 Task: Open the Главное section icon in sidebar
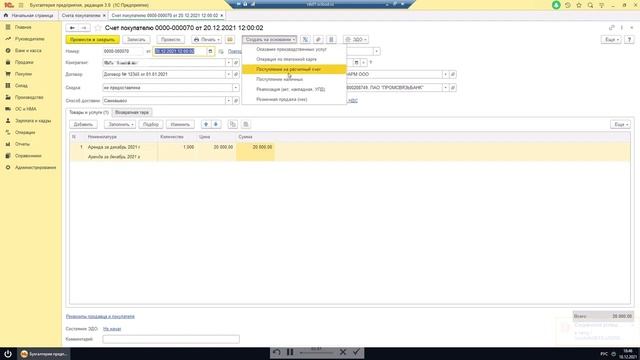coord(8,27)
